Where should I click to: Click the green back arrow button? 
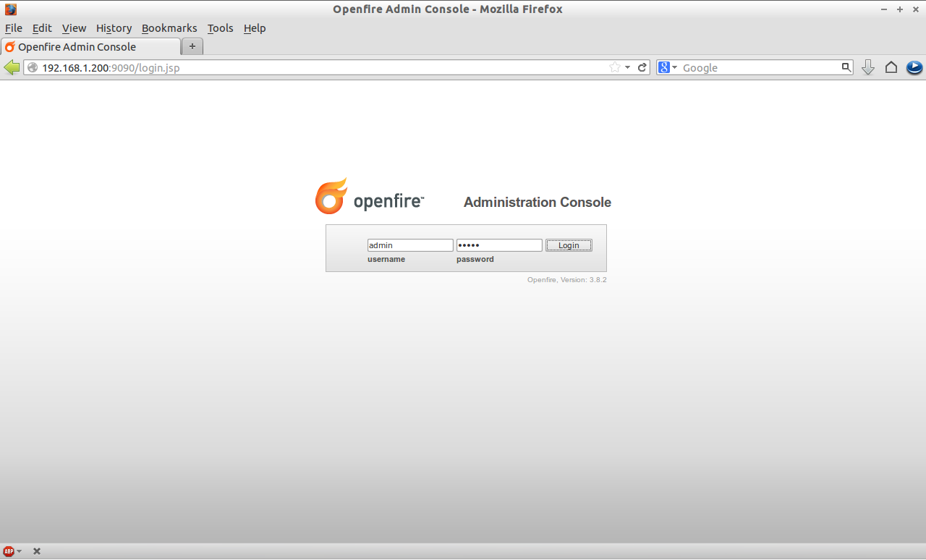click(12, 67)
